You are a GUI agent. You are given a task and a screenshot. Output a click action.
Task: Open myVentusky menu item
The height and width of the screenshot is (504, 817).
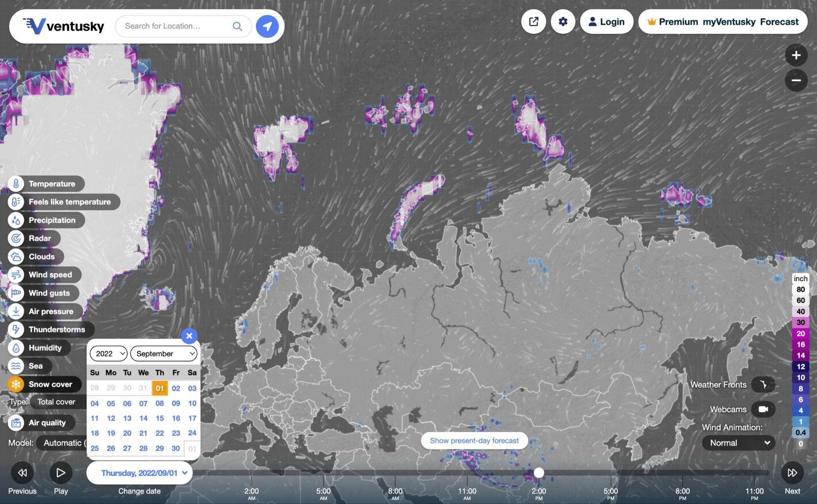click(729, 22)
